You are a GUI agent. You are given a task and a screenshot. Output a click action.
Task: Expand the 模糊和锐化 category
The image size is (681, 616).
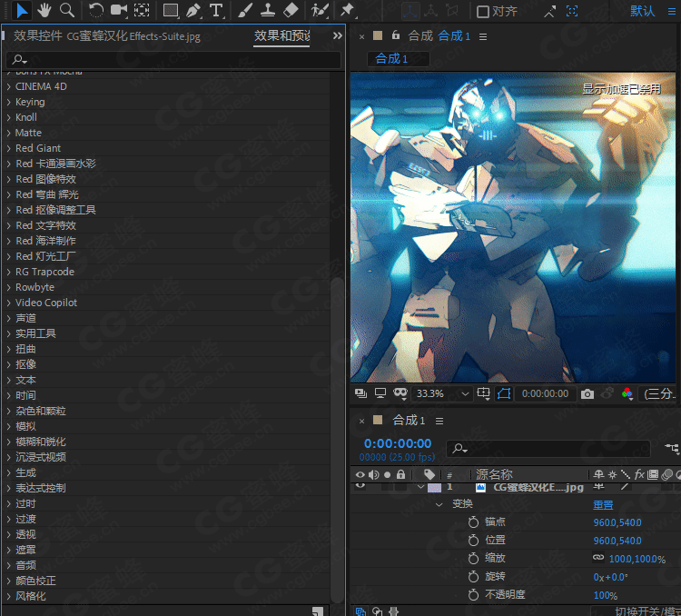pyautogui.click(x=9, y=442)
